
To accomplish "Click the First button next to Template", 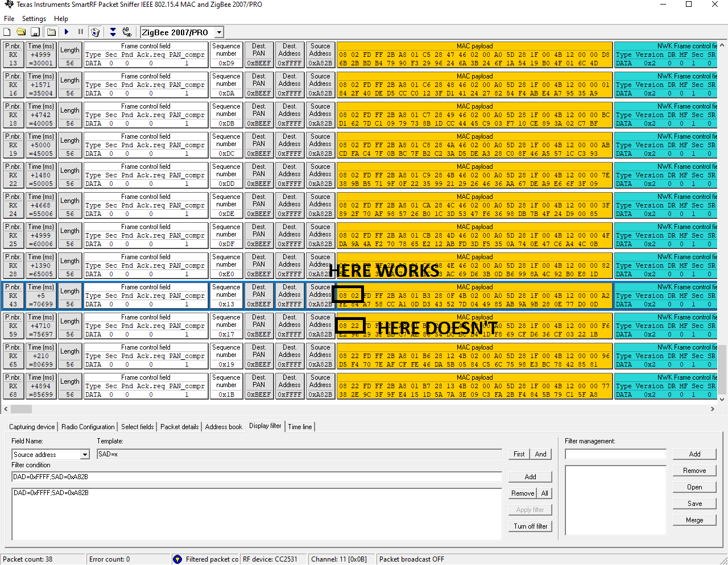I will click(519, 454).
